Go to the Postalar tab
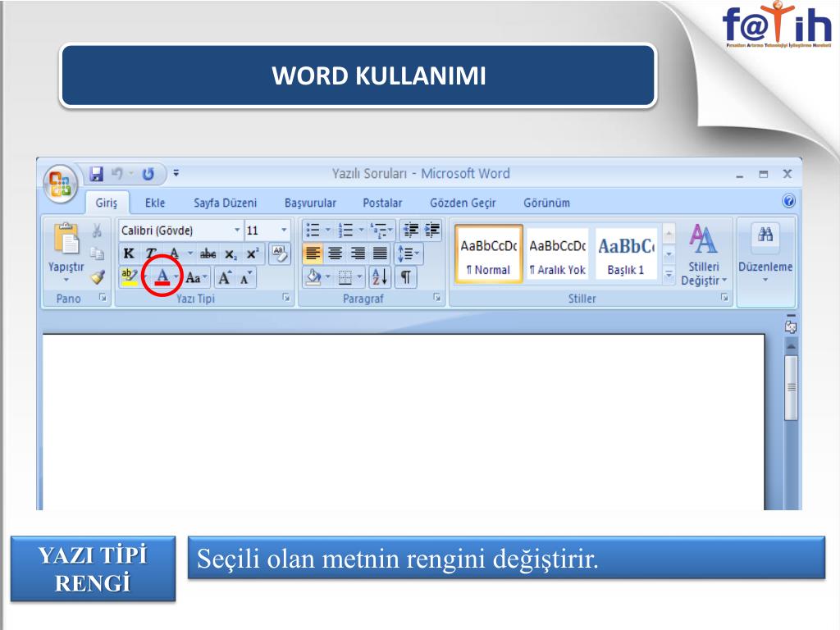Screen dimensions: 840x630 [x=382, y=203]
